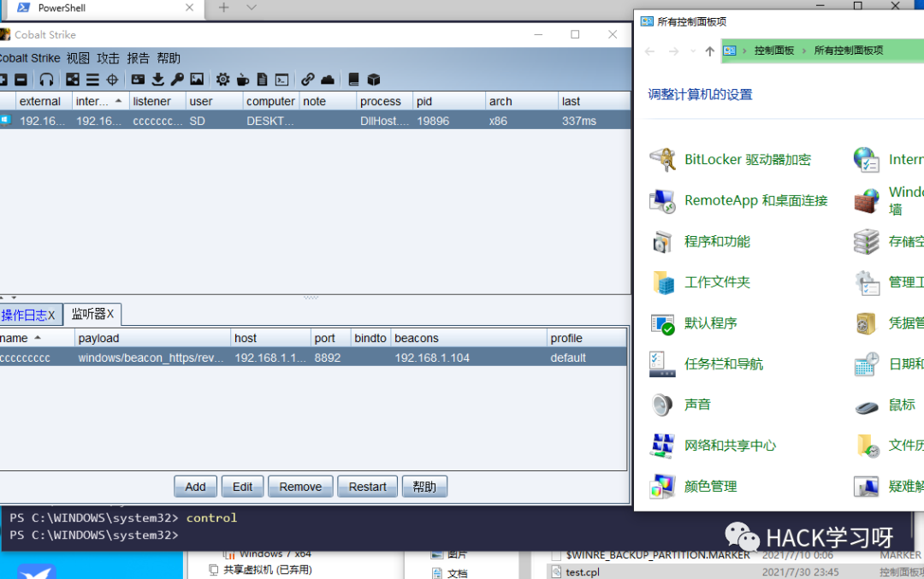Open 声音 in Control Panel
The width and height of the screenshot is (924, 579).
tap(680, 405)
